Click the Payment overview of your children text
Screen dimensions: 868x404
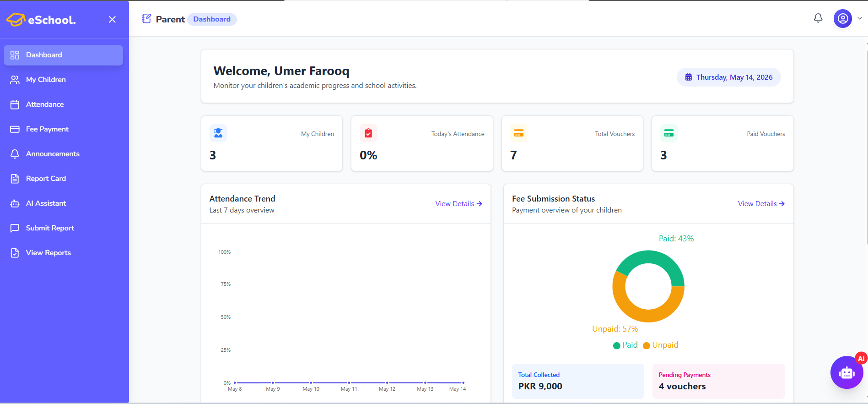[567, 210]
